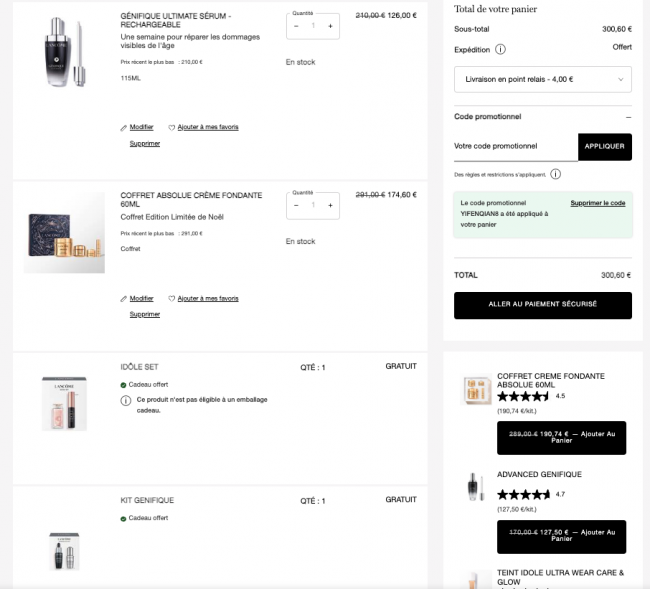
Task: Go to Aller au paiement sécurisé
Action: 543,305
